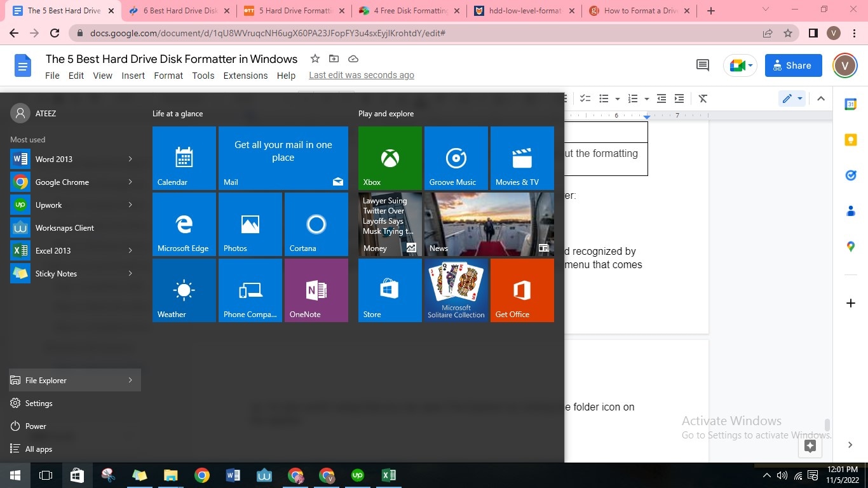This screenshot has height=488, width=868.
Task: Open the Store tile
Action: point(390,290)
